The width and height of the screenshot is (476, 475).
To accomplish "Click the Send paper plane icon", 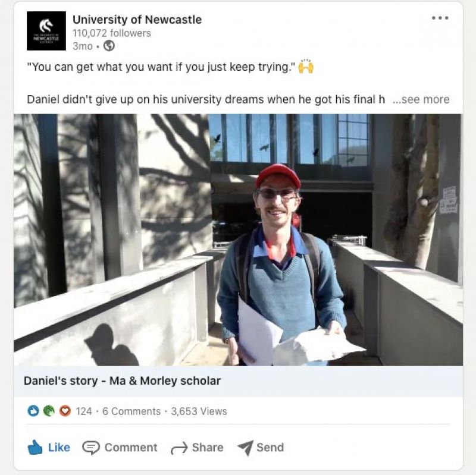I will pyautogui.click(x=245, y=447).
